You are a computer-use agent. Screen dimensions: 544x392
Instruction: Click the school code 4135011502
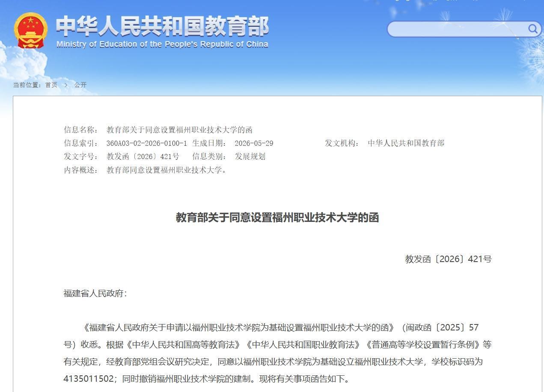[89, 379]
